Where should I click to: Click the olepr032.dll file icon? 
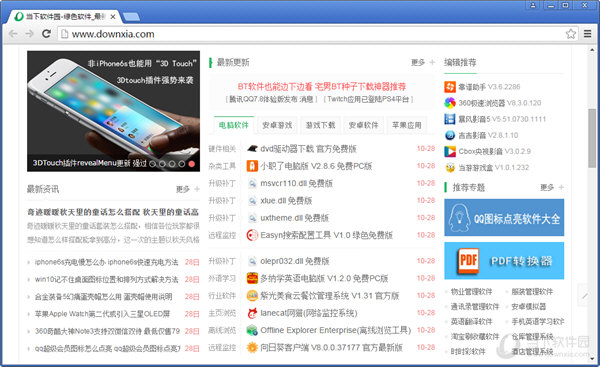252,261
